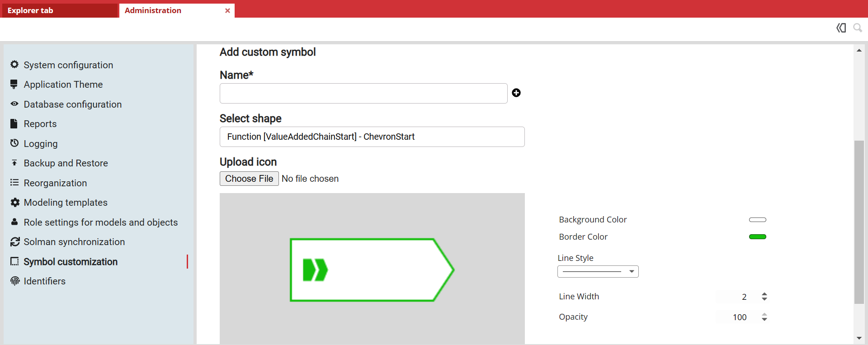Click into the Name input field
This screenshot has width=868, height=345.
click(x=363, y=93)
